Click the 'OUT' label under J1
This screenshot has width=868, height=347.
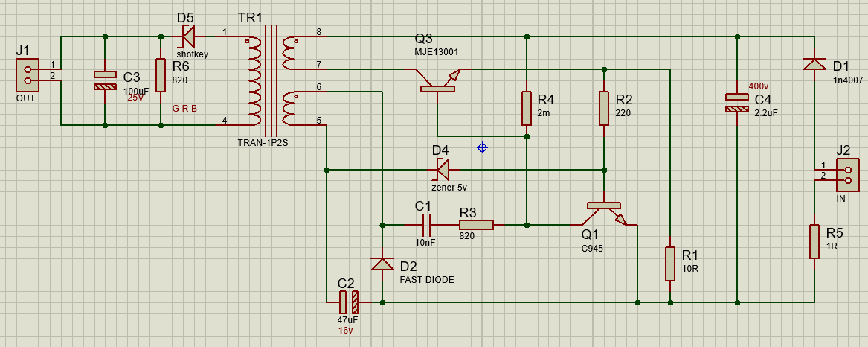tap(25, 98)
